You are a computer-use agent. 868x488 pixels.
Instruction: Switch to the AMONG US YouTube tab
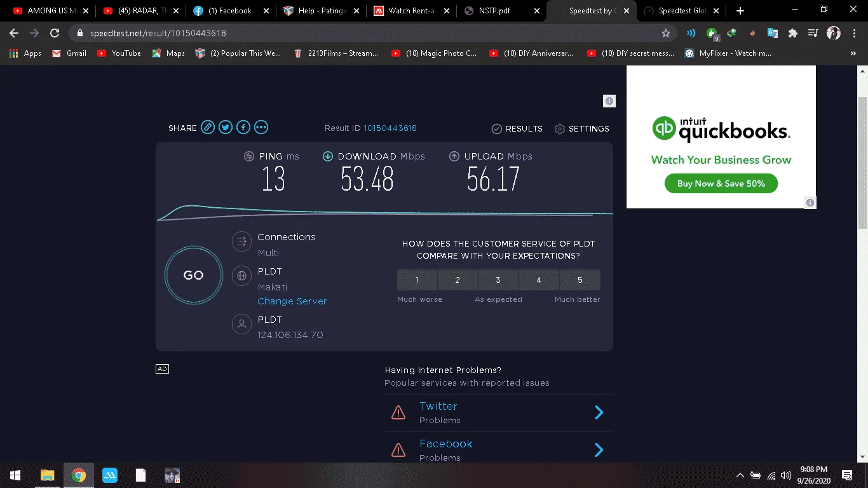coord(51,11)
